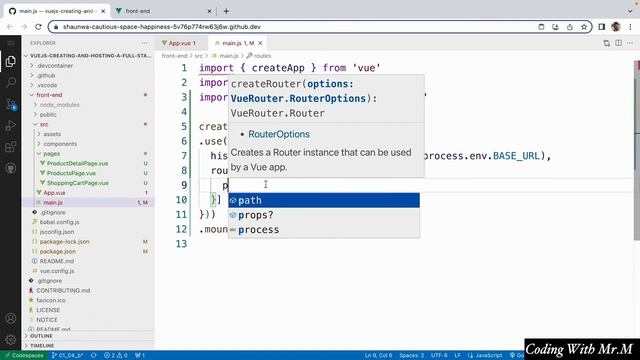Screen dimensions: 640x360
Task: Switch to the front-end browser tab
Action: (x=163, y=11)
